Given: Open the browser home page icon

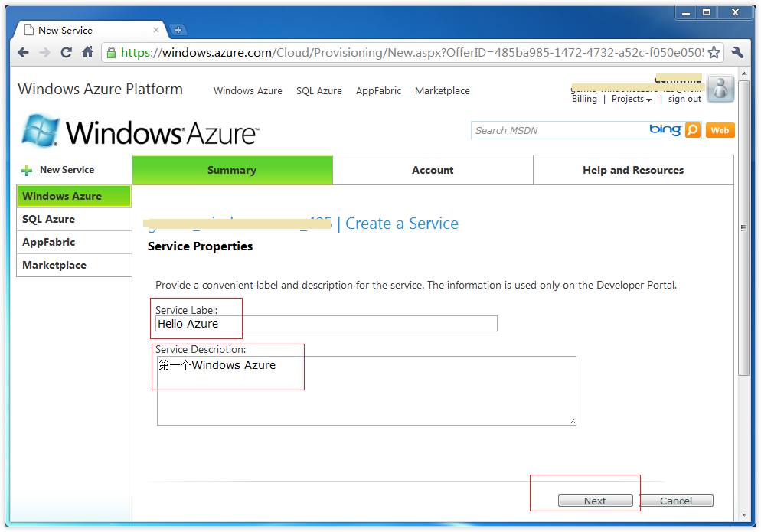Looking at the screenshot, I should tap(88, 52).
